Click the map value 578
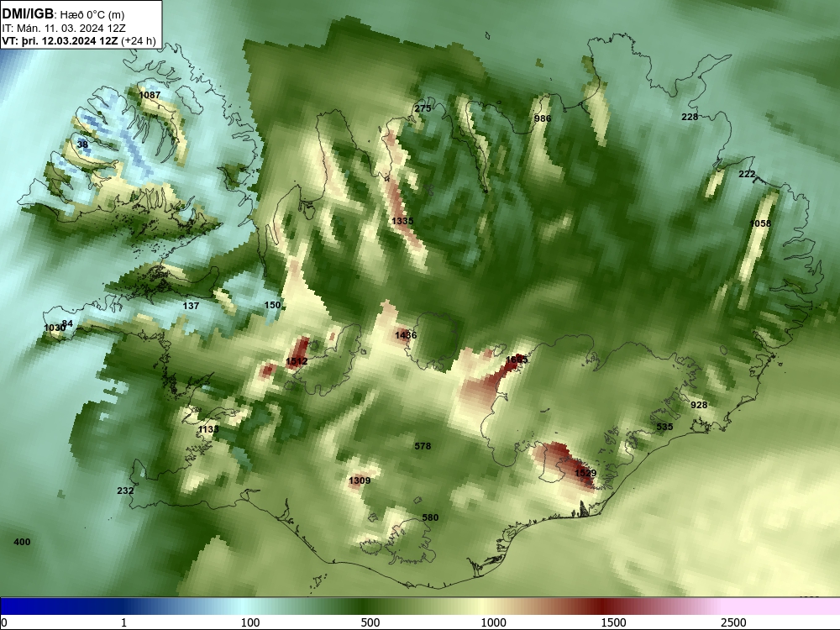The image size is (840, 630). coord(423,446)
